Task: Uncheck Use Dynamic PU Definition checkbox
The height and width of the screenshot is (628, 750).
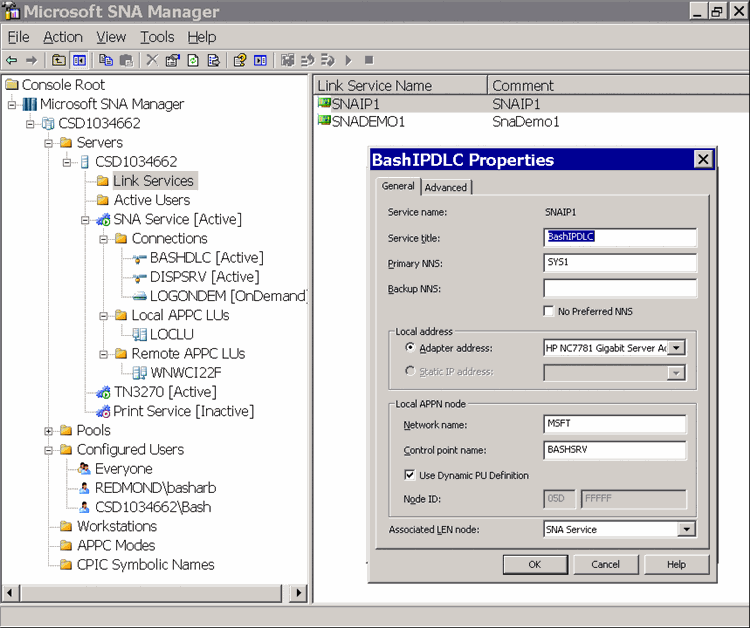Action: click(x=409, y=475)
